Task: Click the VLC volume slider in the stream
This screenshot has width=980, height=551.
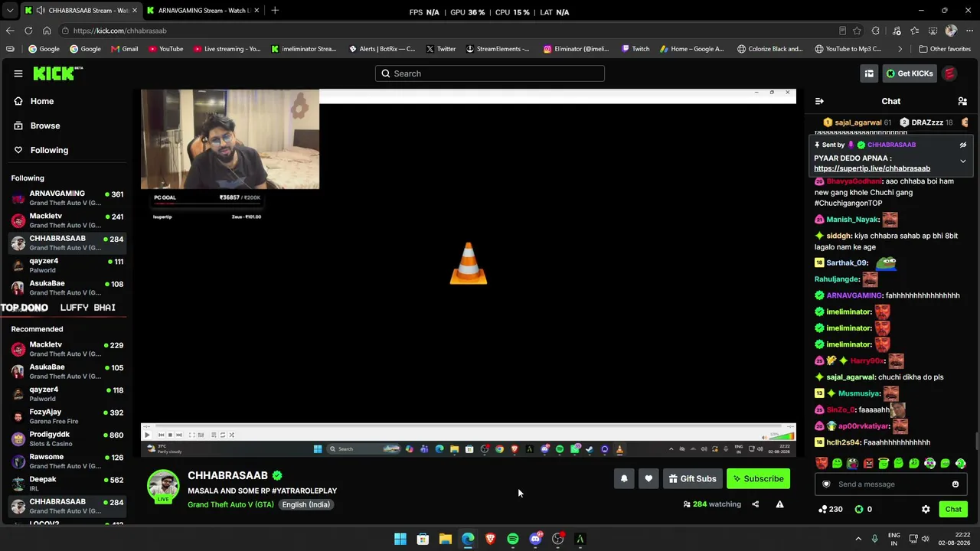Action: (782, 435)
